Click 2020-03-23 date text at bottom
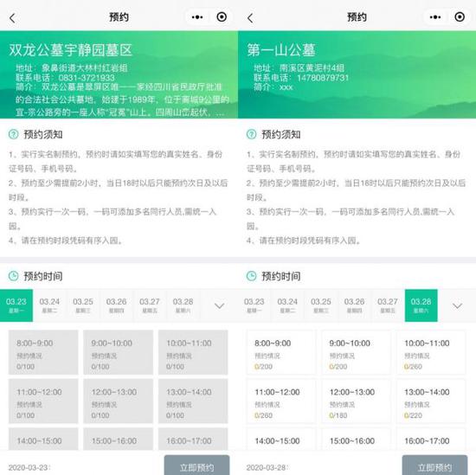This screenshot has height=475, width=476. click(29, 467)
